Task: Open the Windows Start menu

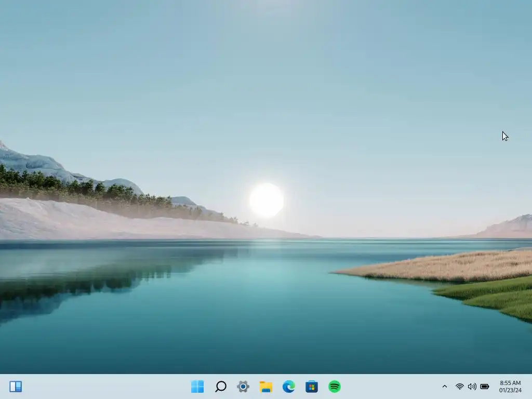Action: pos(197,387)
